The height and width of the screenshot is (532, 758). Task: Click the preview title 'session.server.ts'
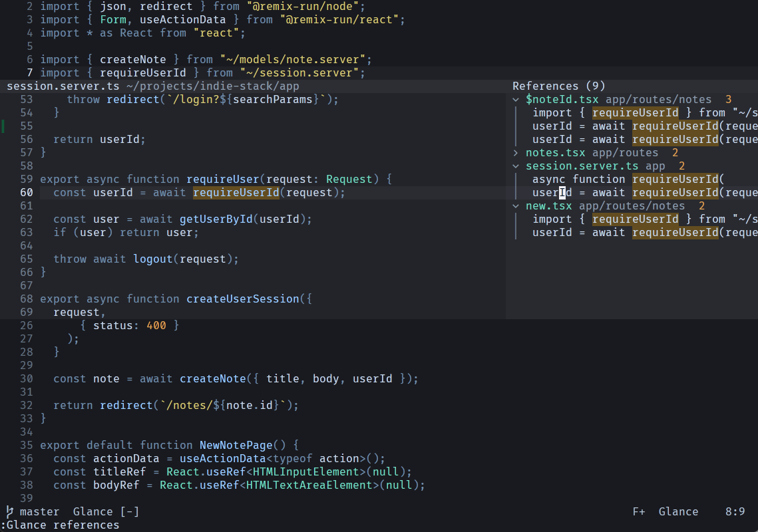click(x=63, y=86)
